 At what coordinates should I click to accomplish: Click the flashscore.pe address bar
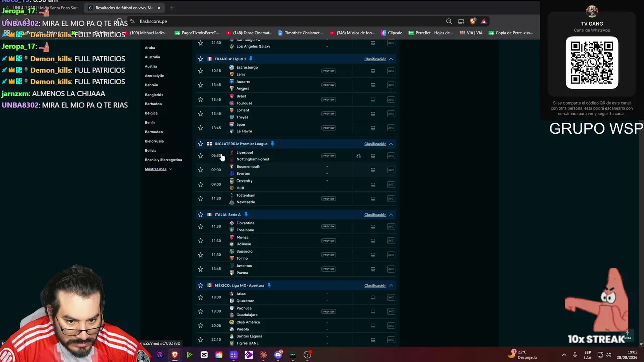coord(287,21)
